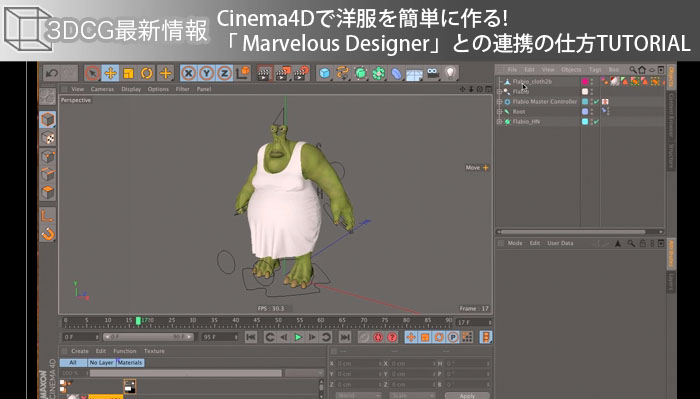Open viewport View menu
Screen dimensions: 700x399
click(78, 89)
